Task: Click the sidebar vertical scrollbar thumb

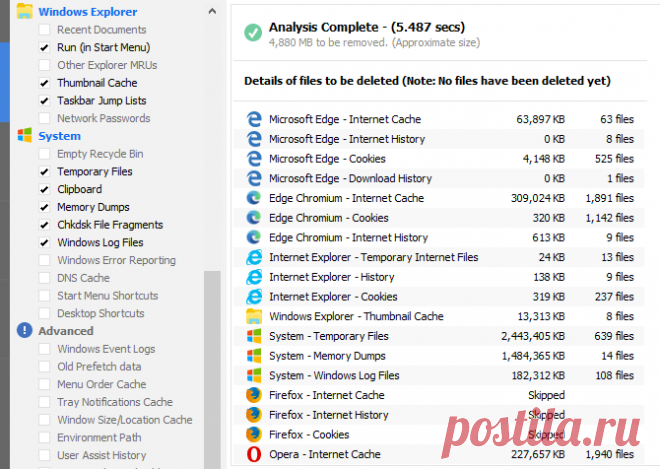Action: click(212, 370)
